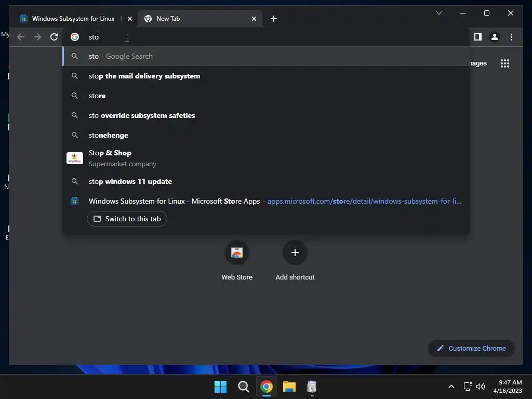Viewport: 532px width, 399px height.
Task: Click the Chrome icon in the taskbar
Action: point(267,387)
